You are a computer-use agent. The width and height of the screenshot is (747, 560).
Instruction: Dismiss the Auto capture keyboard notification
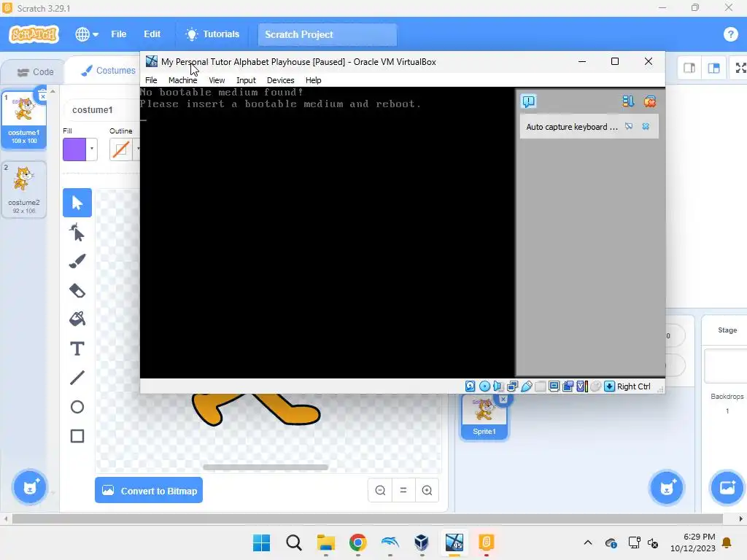pos(646,126)
